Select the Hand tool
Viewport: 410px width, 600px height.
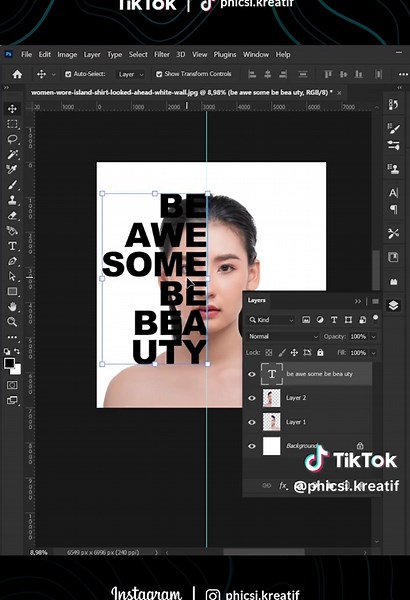pos(12,307)
